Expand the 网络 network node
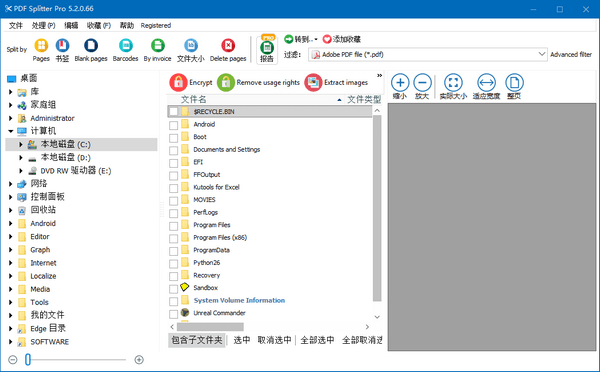 click(11, 184)
